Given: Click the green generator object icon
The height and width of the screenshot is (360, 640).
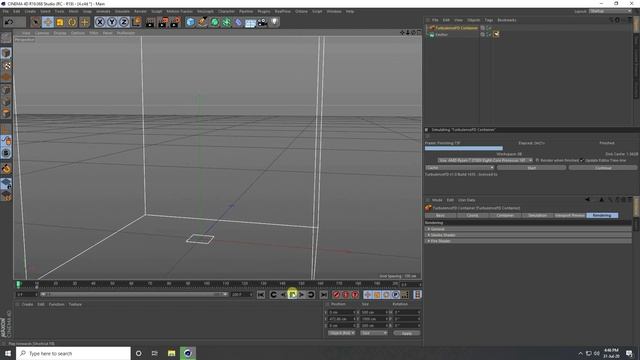Looking at the screenshot, I should pyautogui.click(x=214, y=22).
